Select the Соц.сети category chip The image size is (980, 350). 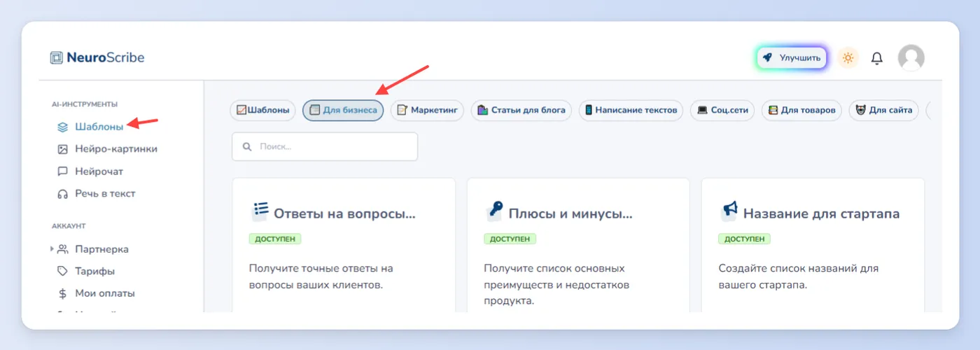pos(722,111)
